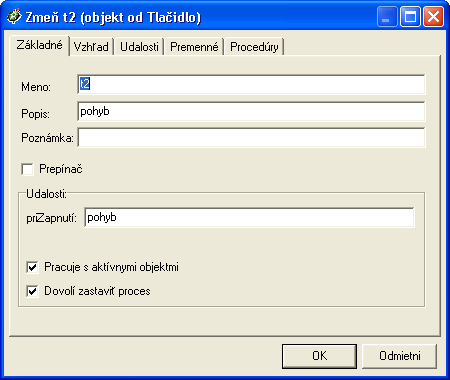Select the Základné tab
Screen dimensions: 450x380
click(x=39, y=45)
